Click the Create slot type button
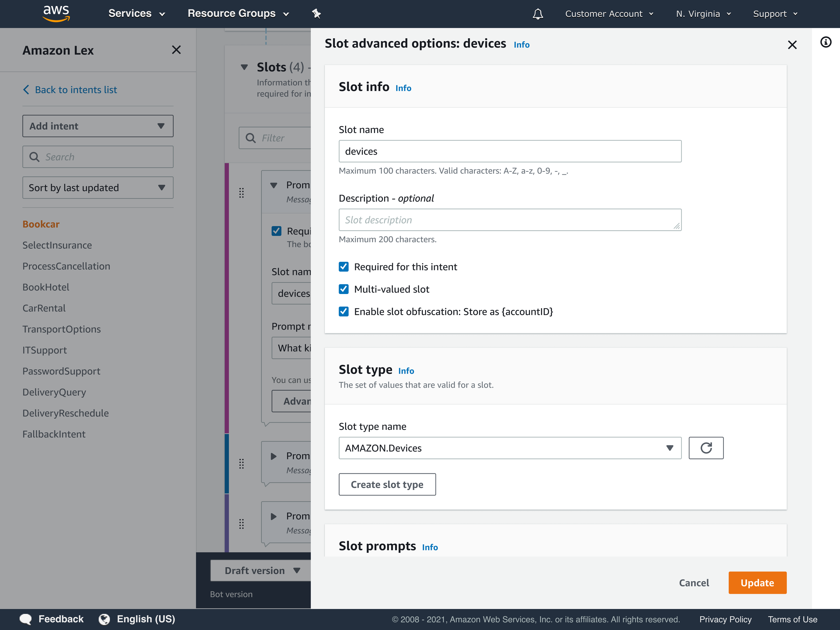 pyautogui.click(x=387, y=484)
